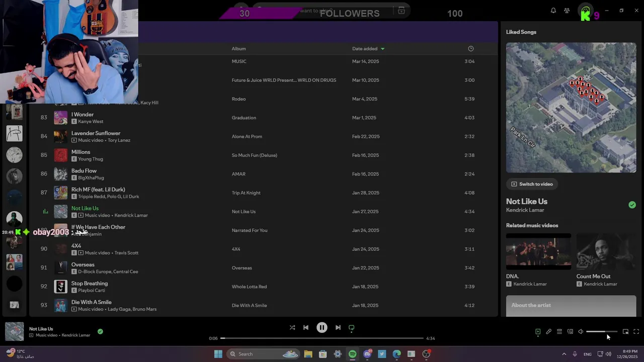
Task: Open the ENG language indicator
Action: [587, 354]
